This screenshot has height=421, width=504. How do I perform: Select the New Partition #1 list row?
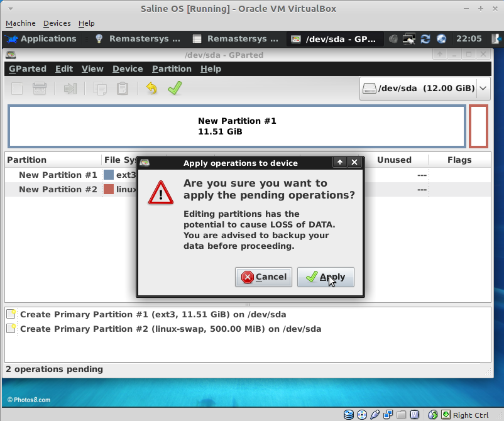click(248, 175)
